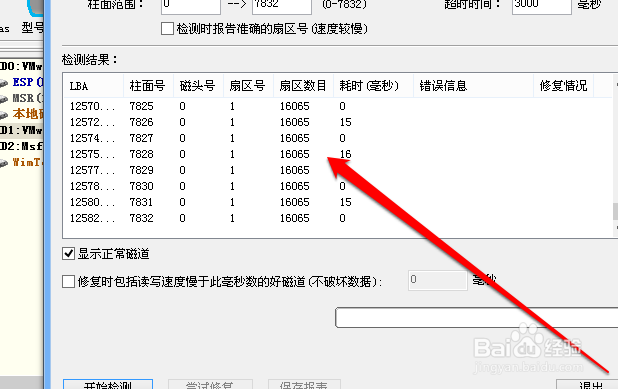Select result row with cylinder 7832
This screenshot has height=389, width=618.
pos(338,218)
